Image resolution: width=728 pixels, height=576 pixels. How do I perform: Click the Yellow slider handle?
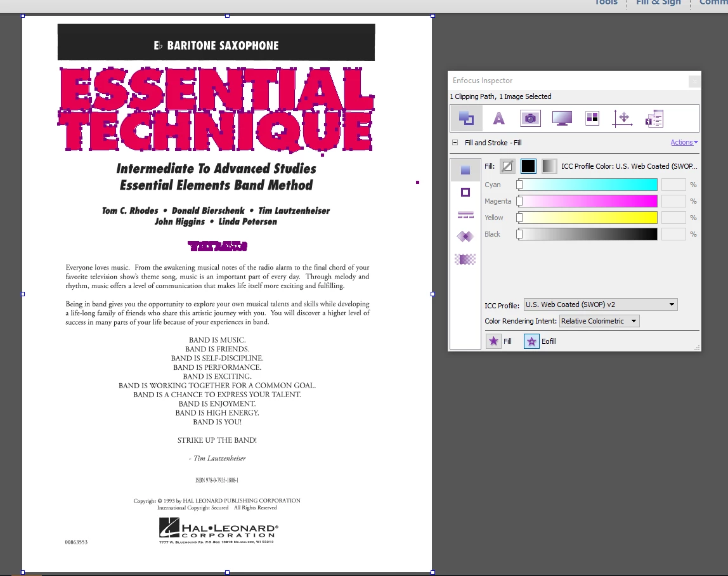click(x=519, y=218)
